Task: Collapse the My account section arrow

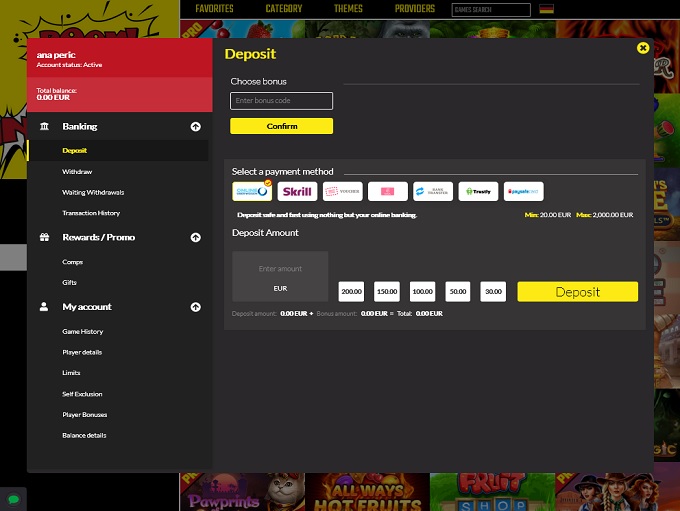Action: tap(195, 307)
